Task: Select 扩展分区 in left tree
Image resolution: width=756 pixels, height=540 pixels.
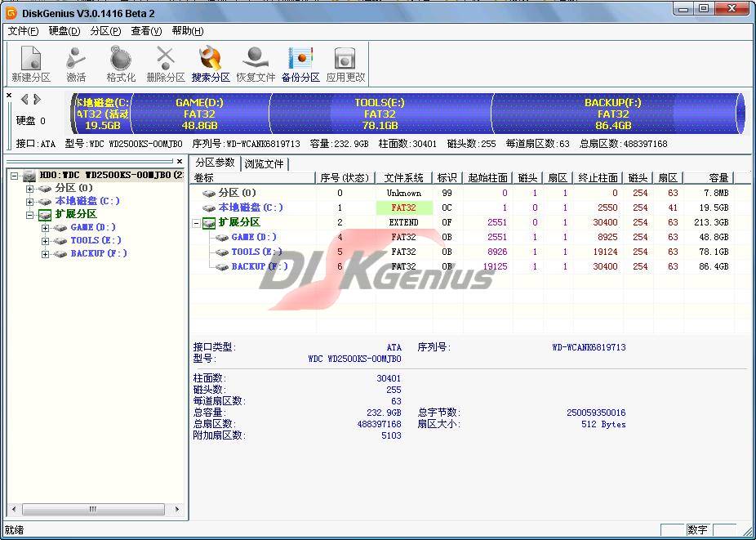Action: [76, 214]
